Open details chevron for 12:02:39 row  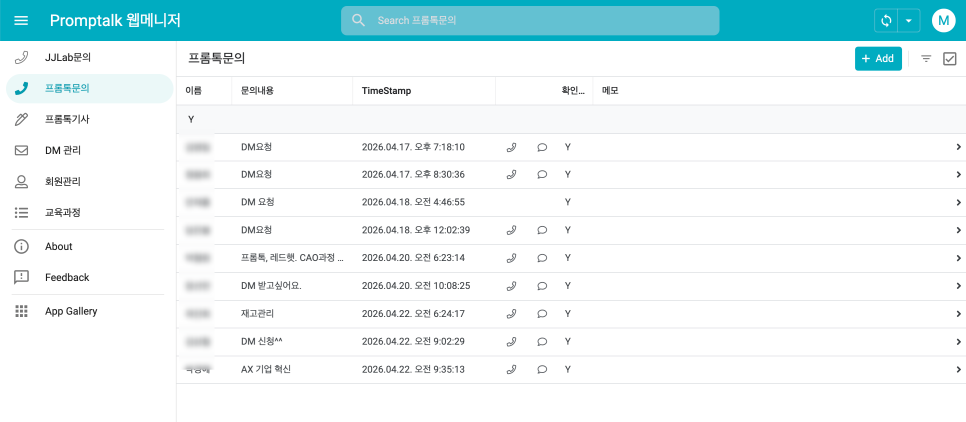(958, 230)
